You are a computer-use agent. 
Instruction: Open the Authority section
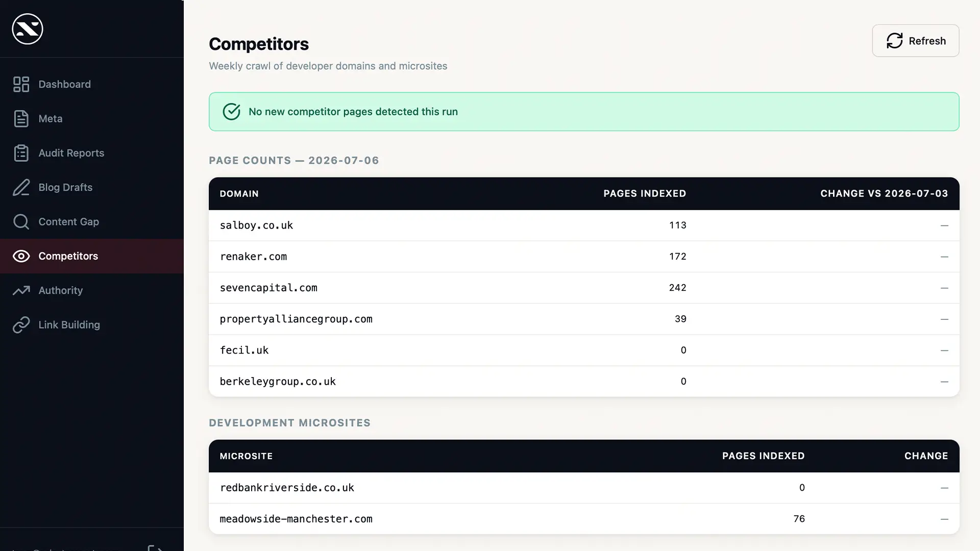pyautogui.click(x=92, y=290)
